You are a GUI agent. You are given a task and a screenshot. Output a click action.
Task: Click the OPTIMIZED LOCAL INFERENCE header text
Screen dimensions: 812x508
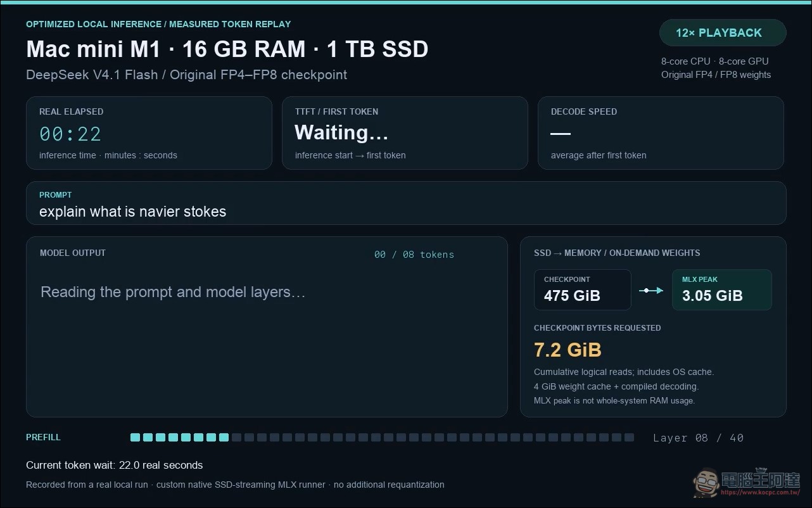pos(158,24)
